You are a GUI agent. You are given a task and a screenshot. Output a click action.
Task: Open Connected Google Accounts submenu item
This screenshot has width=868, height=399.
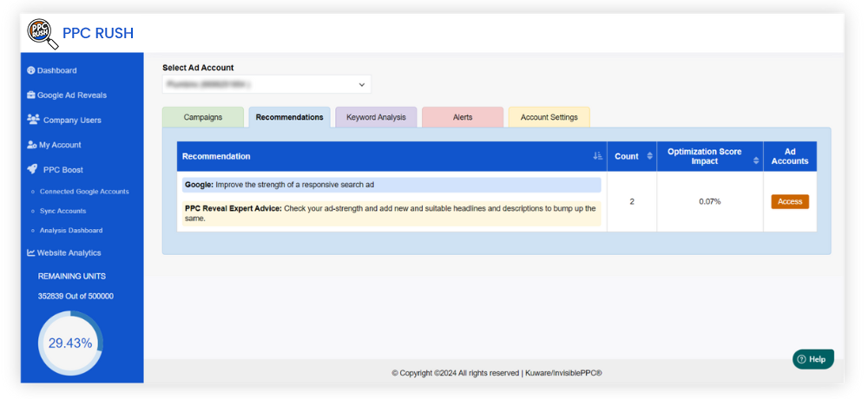click(x=84, y=192)
